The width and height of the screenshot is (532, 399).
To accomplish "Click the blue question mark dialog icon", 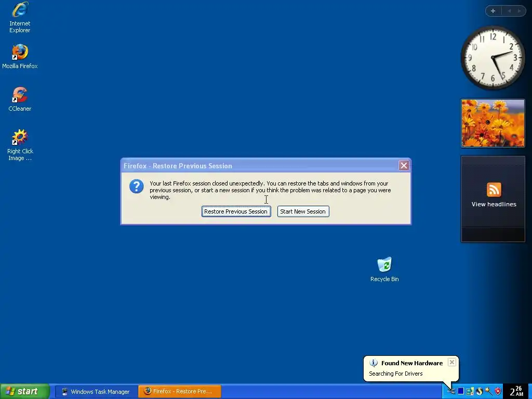I will (x=137, y=187).
